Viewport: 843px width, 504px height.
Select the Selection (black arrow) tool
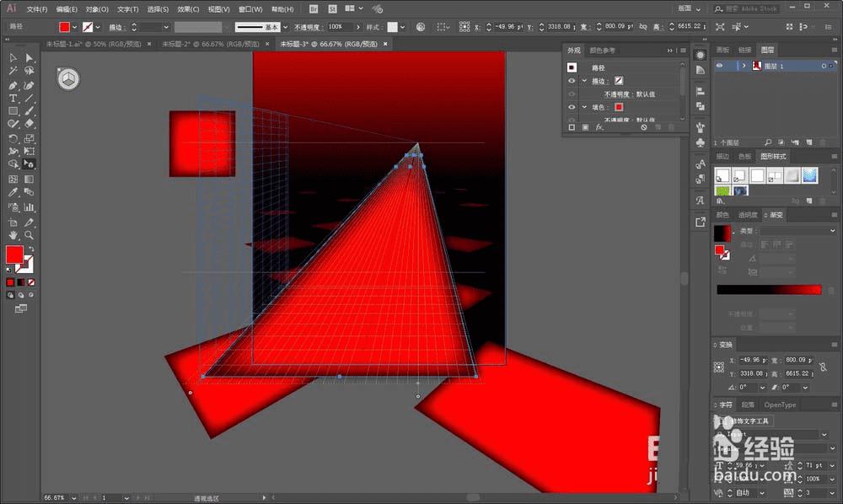tap(13, 57)
